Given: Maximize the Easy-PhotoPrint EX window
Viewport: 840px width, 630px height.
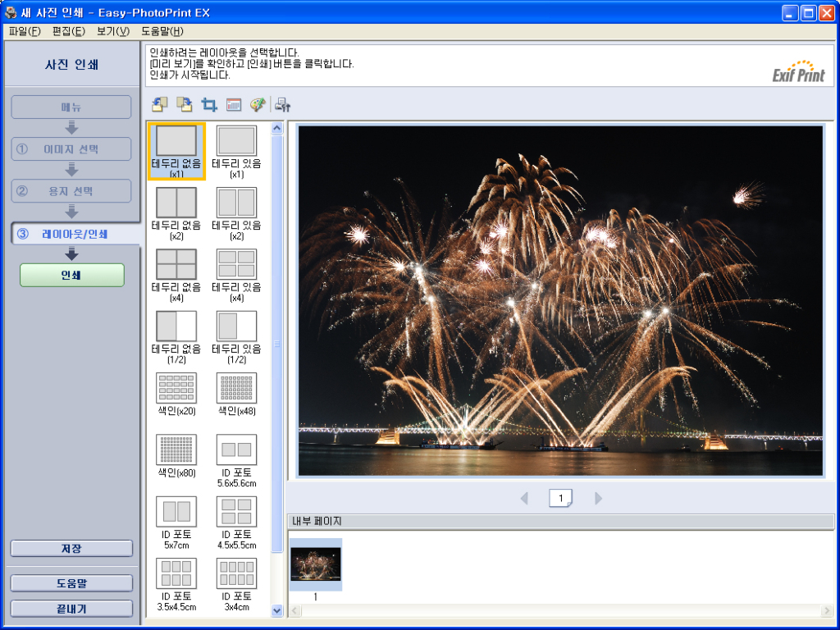Looking at the screenshot, I should (x=808, y=13).
